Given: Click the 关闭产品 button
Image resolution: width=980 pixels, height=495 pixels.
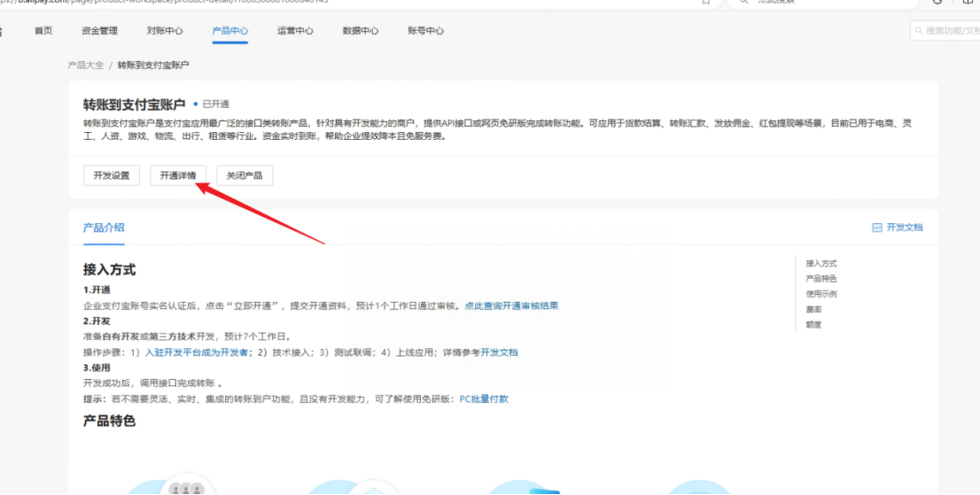Looking at the screenshot, I should point(245,175).
